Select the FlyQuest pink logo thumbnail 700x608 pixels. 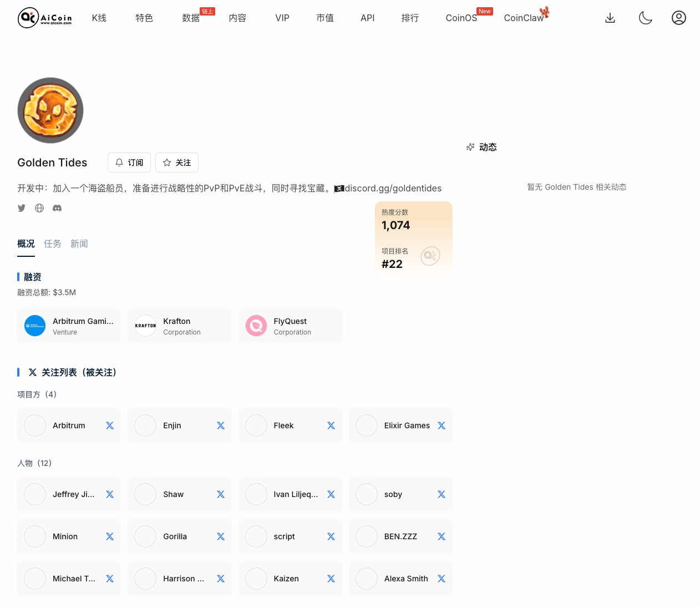pos(256,326)
